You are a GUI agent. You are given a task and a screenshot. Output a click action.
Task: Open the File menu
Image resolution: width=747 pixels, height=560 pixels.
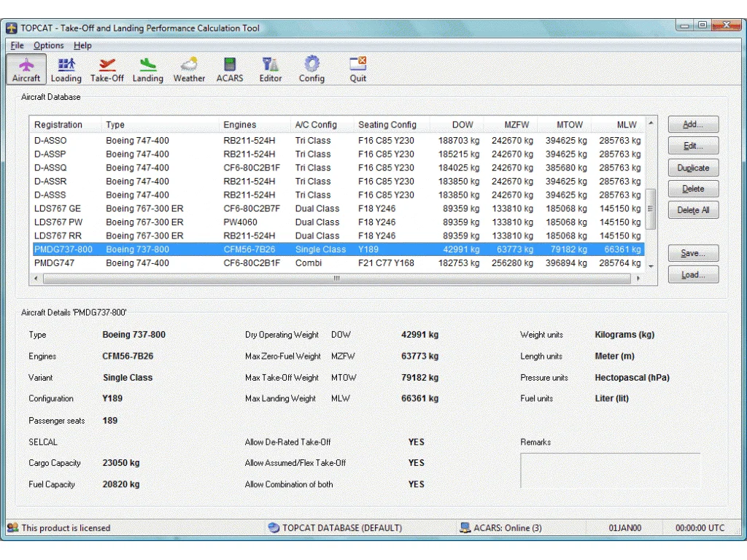[x=18, y=45]
